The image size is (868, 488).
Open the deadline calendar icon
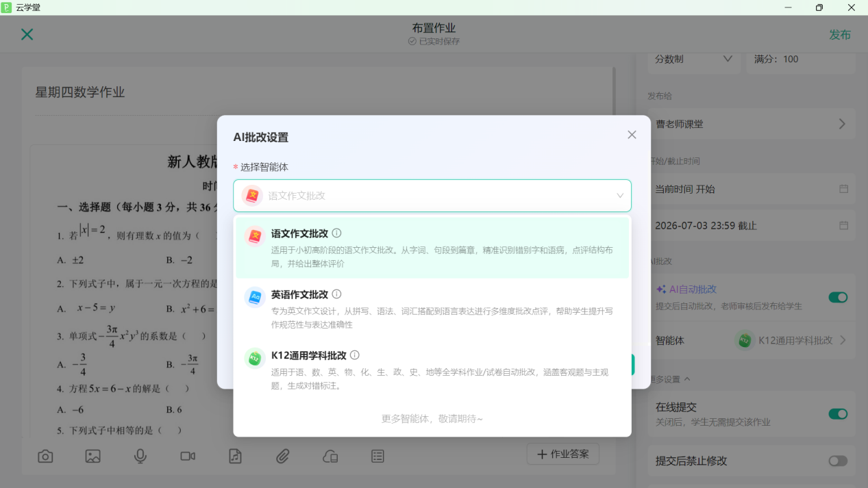coord(844,225)
